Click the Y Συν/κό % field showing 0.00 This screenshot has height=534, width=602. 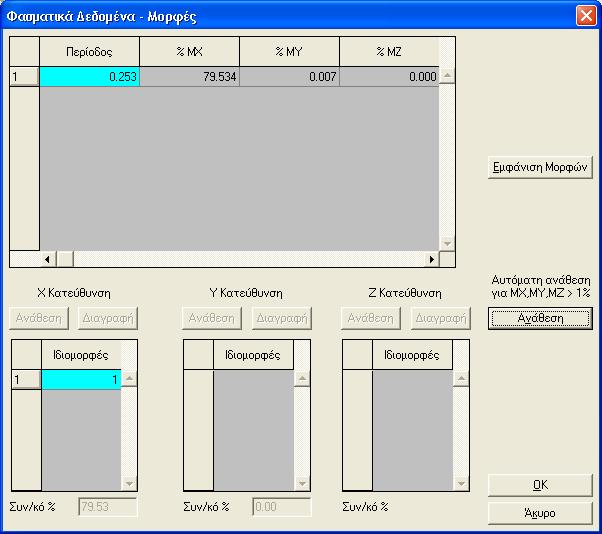(281, 507)
